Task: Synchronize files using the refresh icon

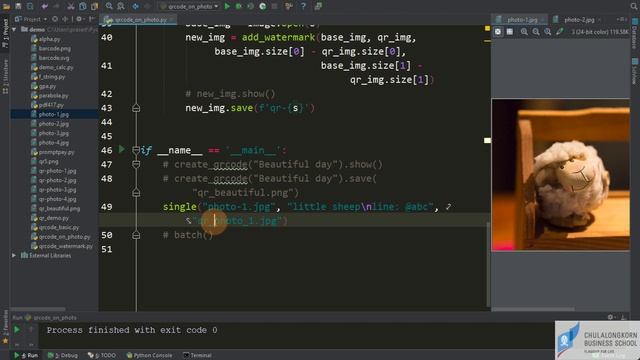Action: pos(30,6)
